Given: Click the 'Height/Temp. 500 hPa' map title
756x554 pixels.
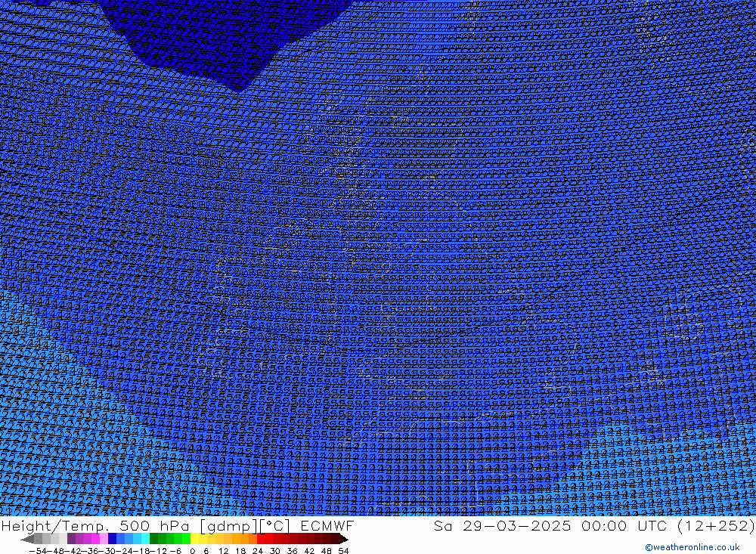Looking at the screenshot, I should [95, 525].
